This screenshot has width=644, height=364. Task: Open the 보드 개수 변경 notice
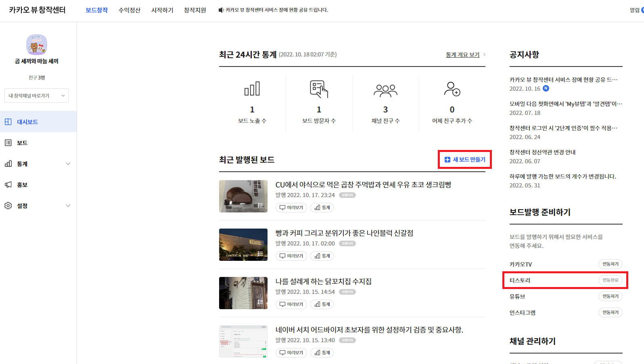562,177
